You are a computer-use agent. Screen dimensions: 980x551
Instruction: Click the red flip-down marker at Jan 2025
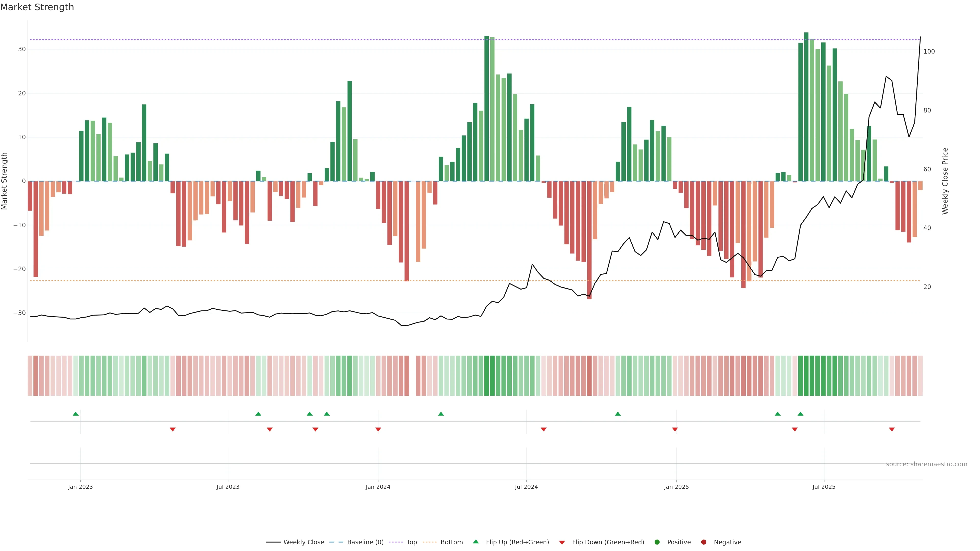pos(675,429)
